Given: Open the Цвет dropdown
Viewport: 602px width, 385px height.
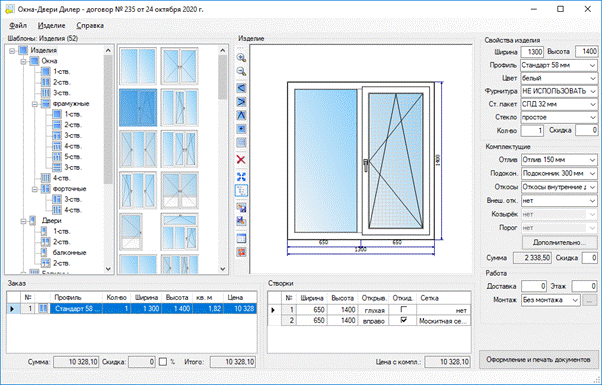Looking at the screenshot, I should [592, 78].
